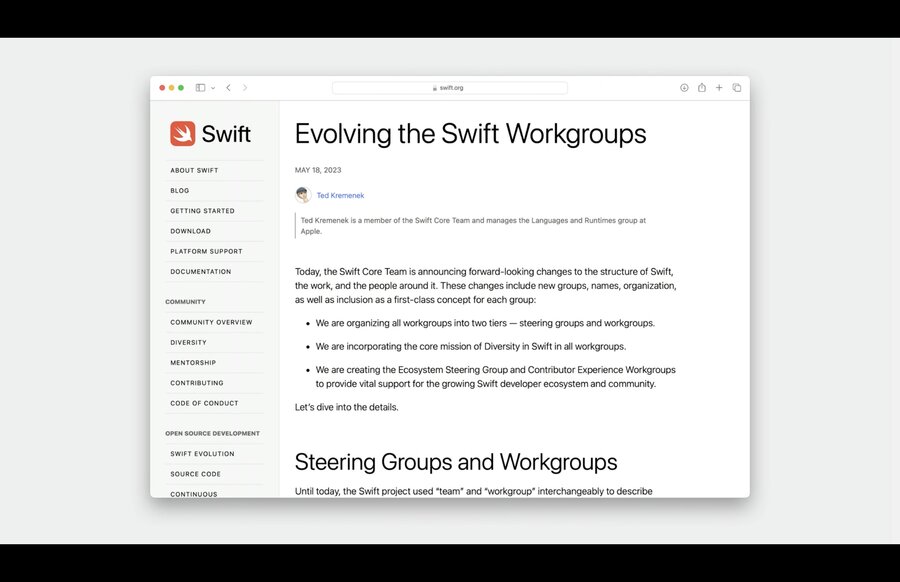Open the Share icon in the toolbar
Image resolution: width=900 pixels, height=582 pixels.
point(702,87)
